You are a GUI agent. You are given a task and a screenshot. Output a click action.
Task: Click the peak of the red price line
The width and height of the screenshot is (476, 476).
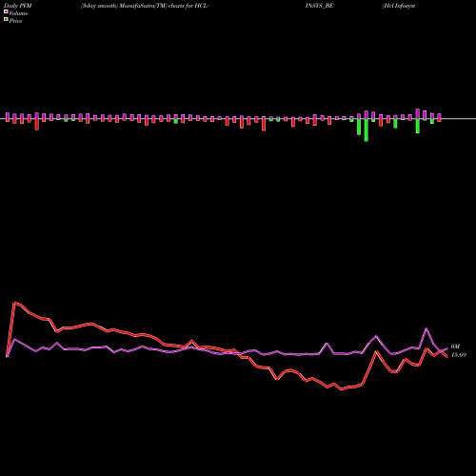14,303
